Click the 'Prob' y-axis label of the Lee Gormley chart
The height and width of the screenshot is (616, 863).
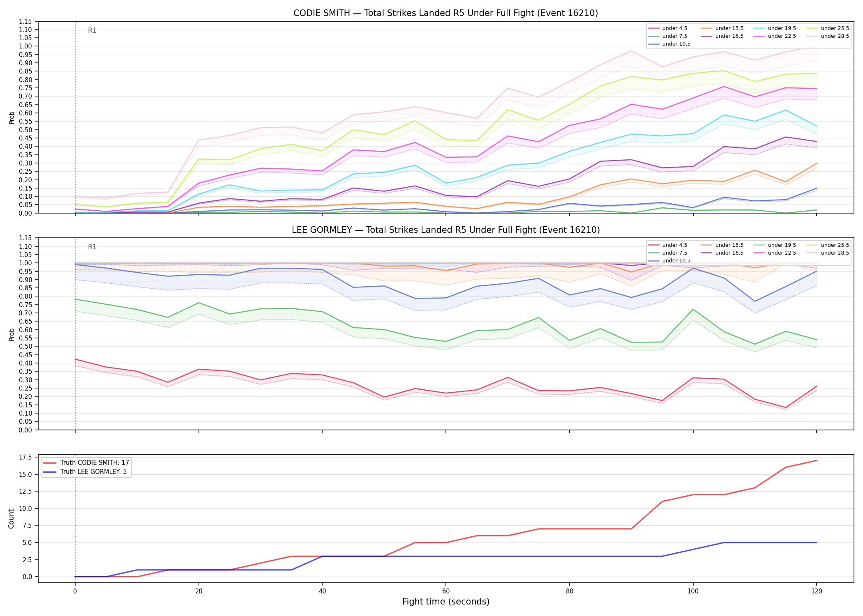point(12,334)
